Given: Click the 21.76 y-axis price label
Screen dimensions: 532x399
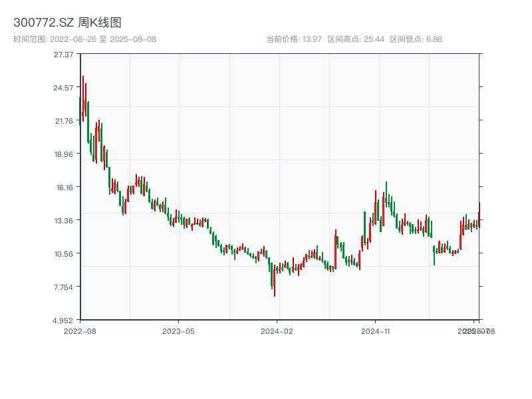Looking at the screenshot, I should [x=64, y=120].
